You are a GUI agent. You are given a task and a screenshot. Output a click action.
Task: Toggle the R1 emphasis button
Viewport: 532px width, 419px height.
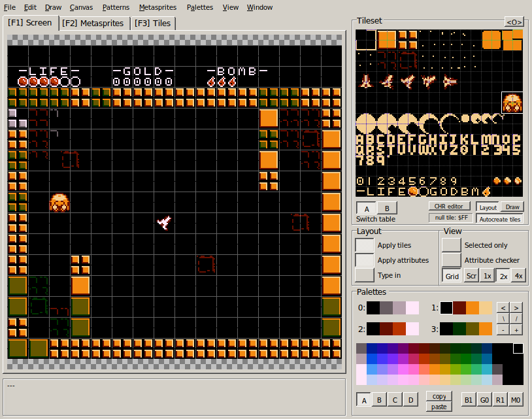[x=500, y=399]
